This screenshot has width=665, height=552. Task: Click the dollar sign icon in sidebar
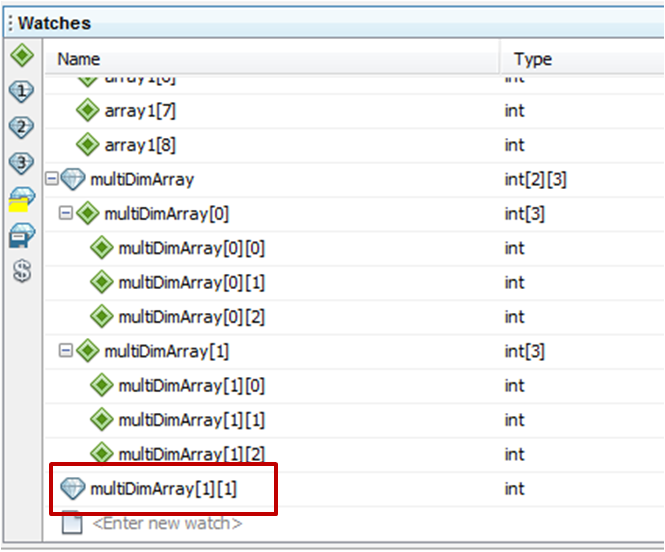[x=21, y=270]
